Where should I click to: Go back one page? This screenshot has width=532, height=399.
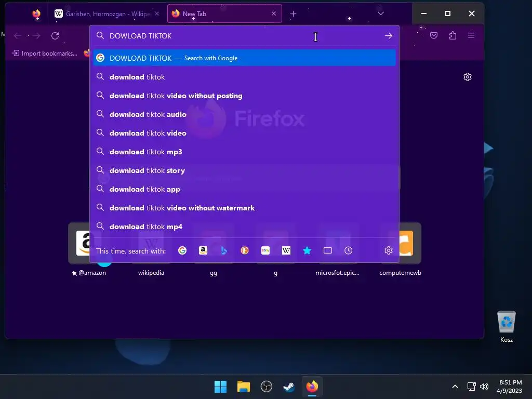click(18, 36)
